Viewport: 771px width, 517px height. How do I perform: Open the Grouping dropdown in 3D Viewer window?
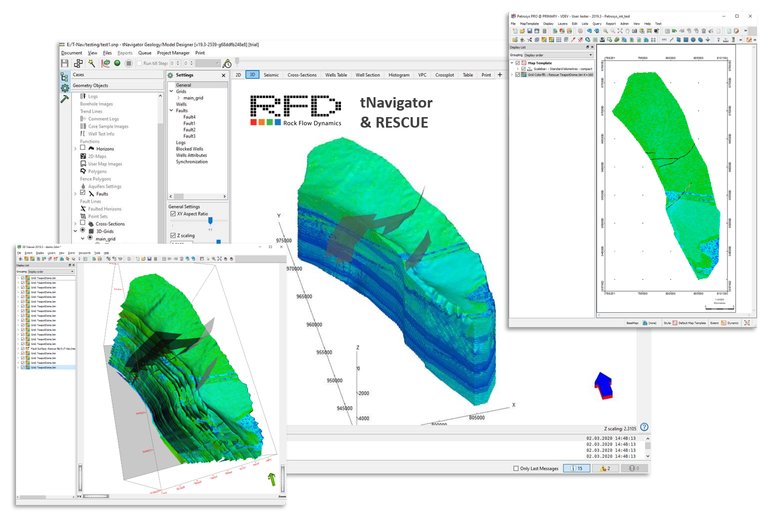coord(51,272)
